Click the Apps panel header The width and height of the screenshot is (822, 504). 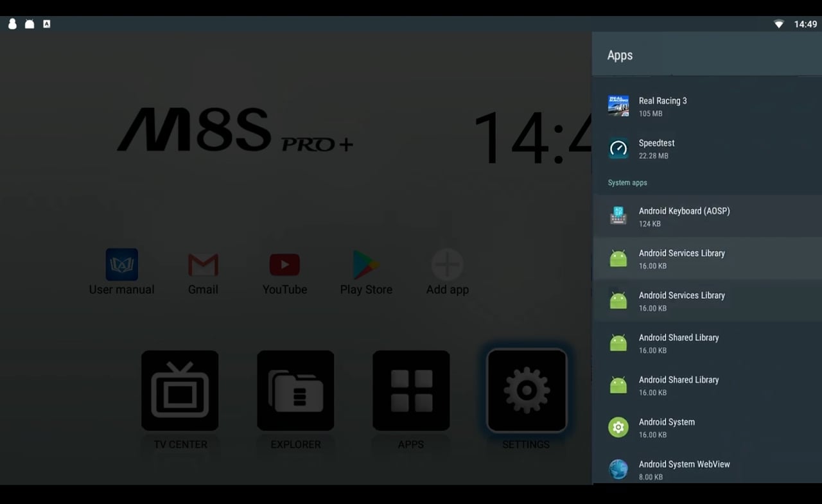(620, 55)
